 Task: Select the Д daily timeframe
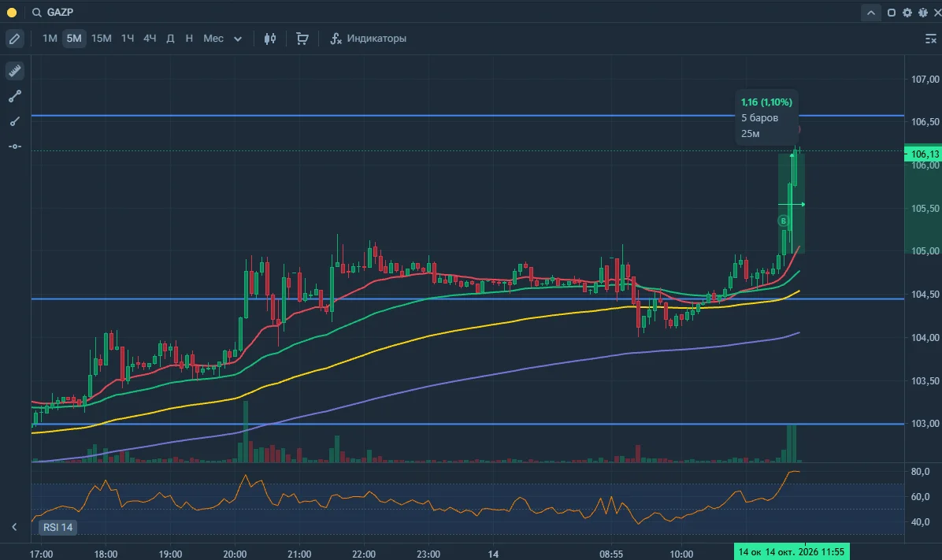pyautogui.click(x=171, y=39)
